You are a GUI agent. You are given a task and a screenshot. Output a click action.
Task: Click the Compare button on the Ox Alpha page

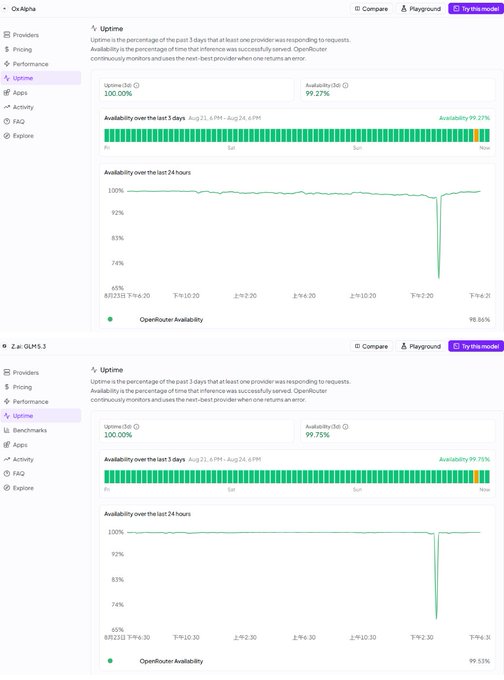(x=371, y=9)
